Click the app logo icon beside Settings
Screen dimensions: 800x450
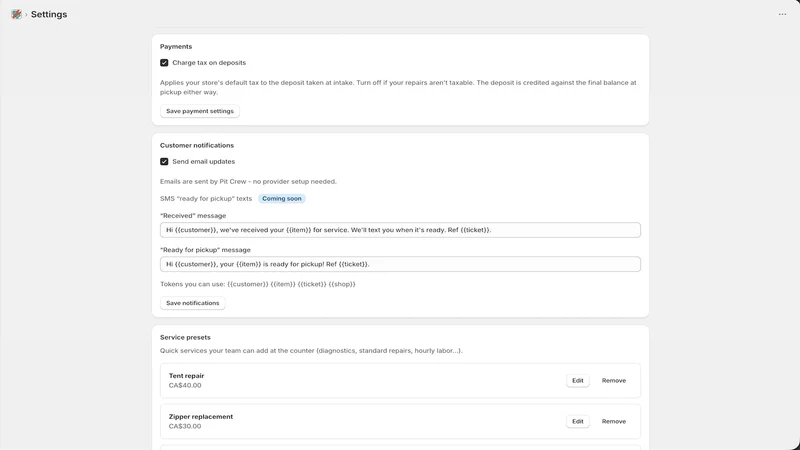[x=16, y=14]
